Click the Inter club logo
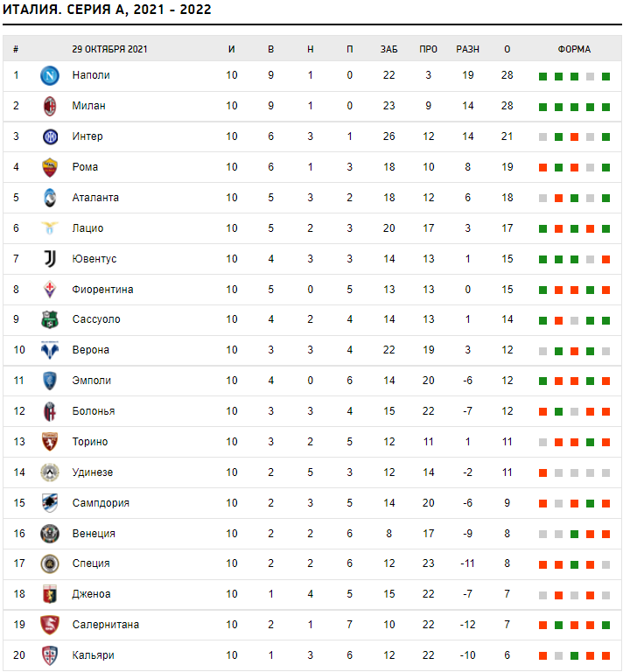Viewport: 623px width, 672px height. click(49, 136)
